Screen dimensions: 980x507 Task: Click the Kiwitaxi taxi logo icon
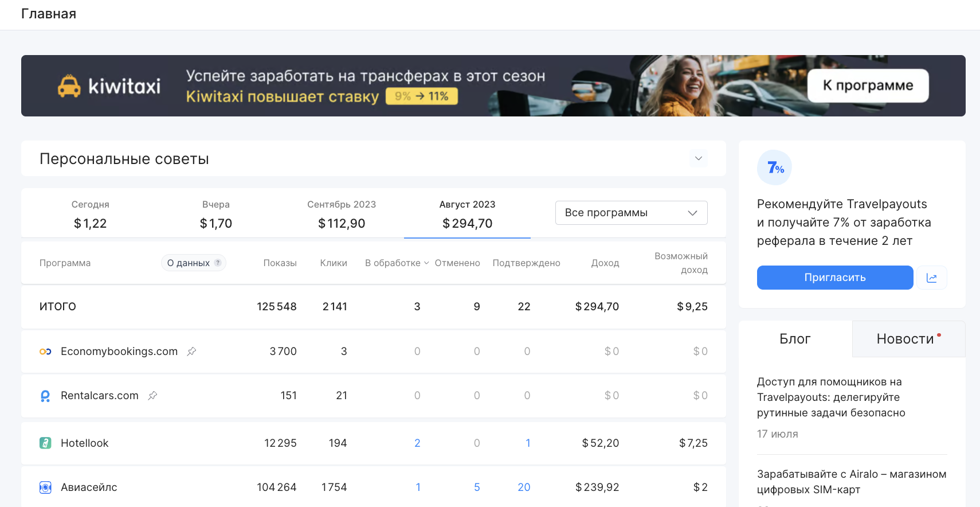[x=69, y=86]
